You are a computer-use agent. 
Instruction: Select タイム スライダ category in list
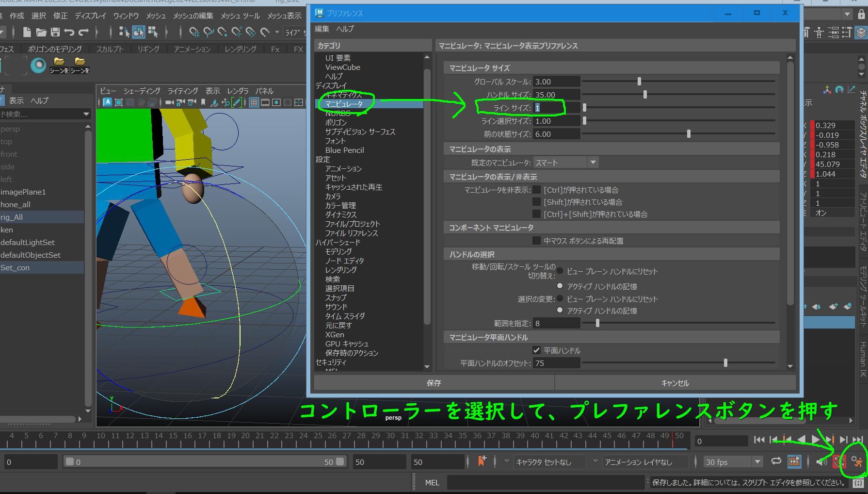345,316
